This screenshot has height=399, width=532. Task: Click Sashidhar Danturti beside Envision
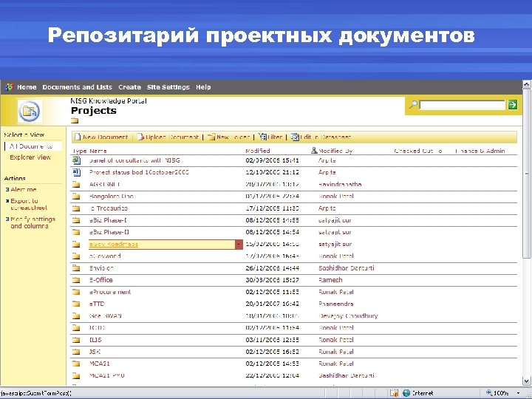(347, 268)
